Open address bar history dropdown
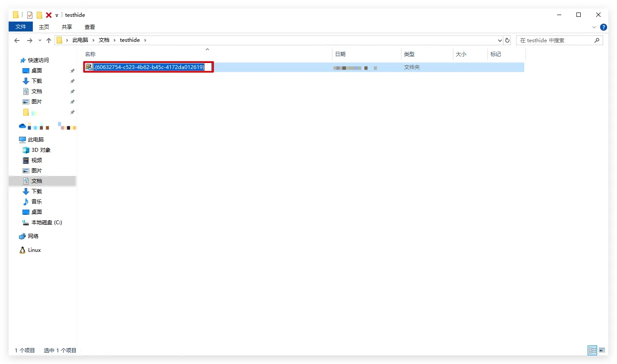The width and height of the screenshot is (617, 364). tap(500, 41)
